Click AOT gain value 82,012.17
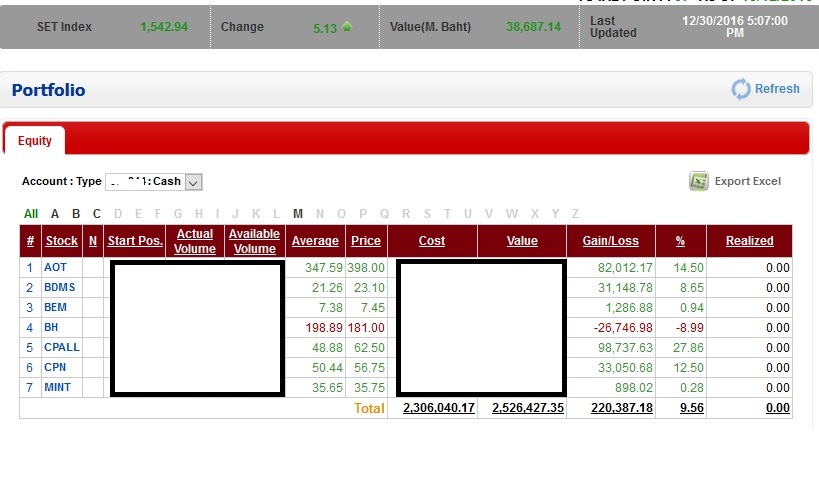Viewport: 819px width, 494px height. [625, 268]
